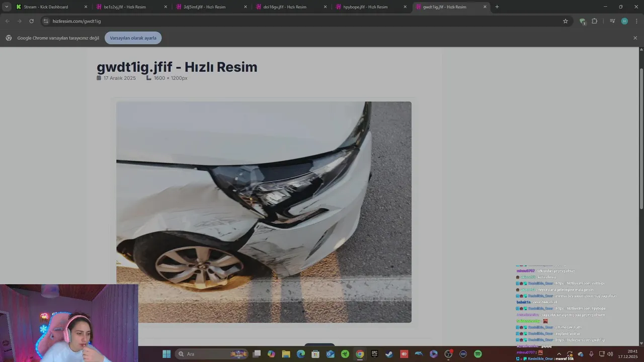The width and height of the screenshot is (644, 362).
Task: Open the red app icon in taskbar
Action: [x=404, y=354]
